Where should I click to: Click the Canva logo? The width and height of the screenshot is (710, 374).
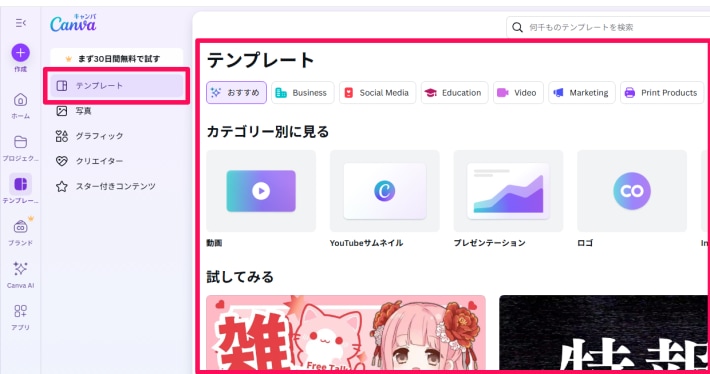tap(73, 23)
